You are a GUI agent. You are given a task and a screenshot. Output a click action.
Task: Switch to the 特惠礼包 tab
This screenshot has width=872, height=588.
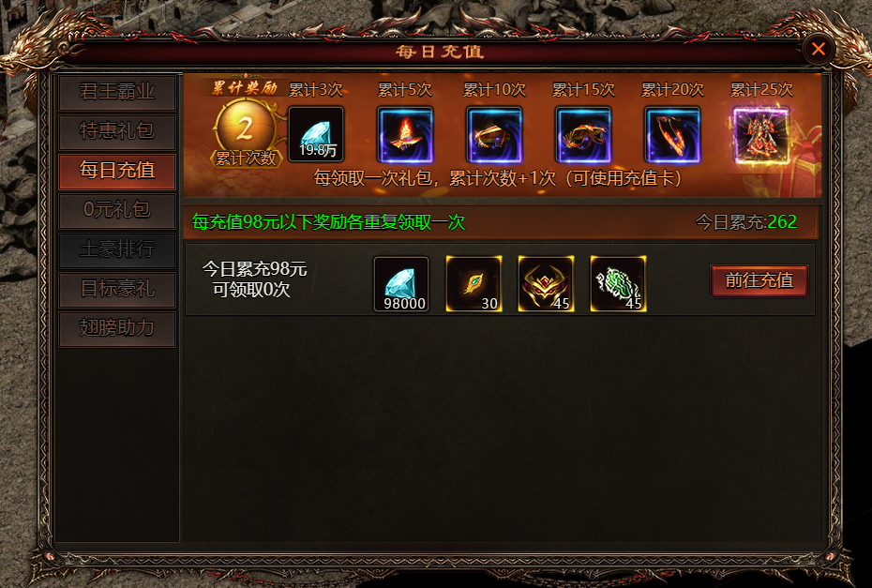[117, 131]
